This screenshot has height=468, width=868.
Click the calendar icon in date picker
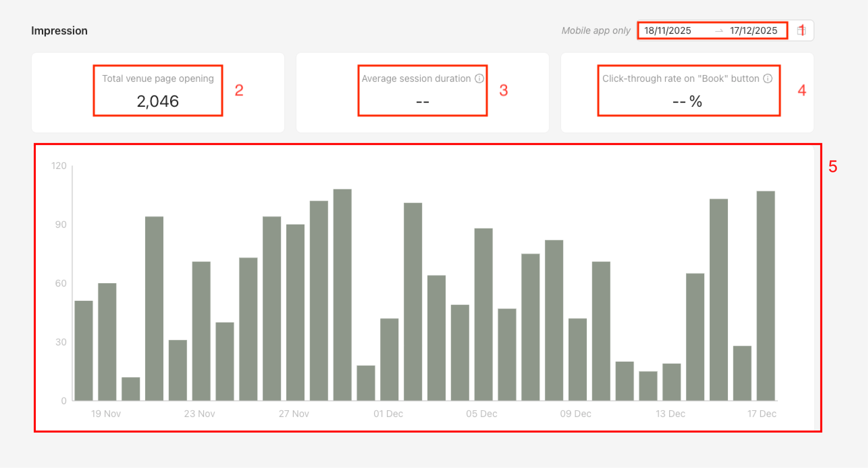click(x=801, y=30)
